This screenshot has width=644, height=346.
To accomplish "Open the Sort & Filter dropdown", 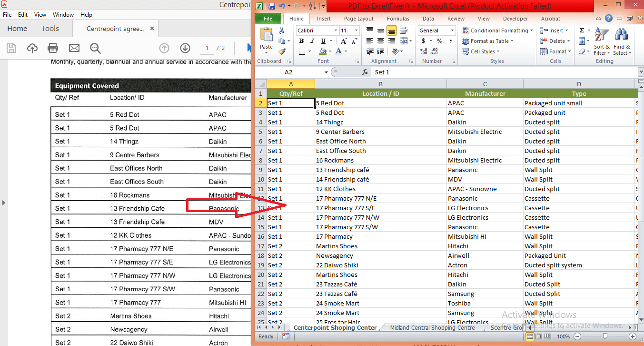I will tap(602, 42).
